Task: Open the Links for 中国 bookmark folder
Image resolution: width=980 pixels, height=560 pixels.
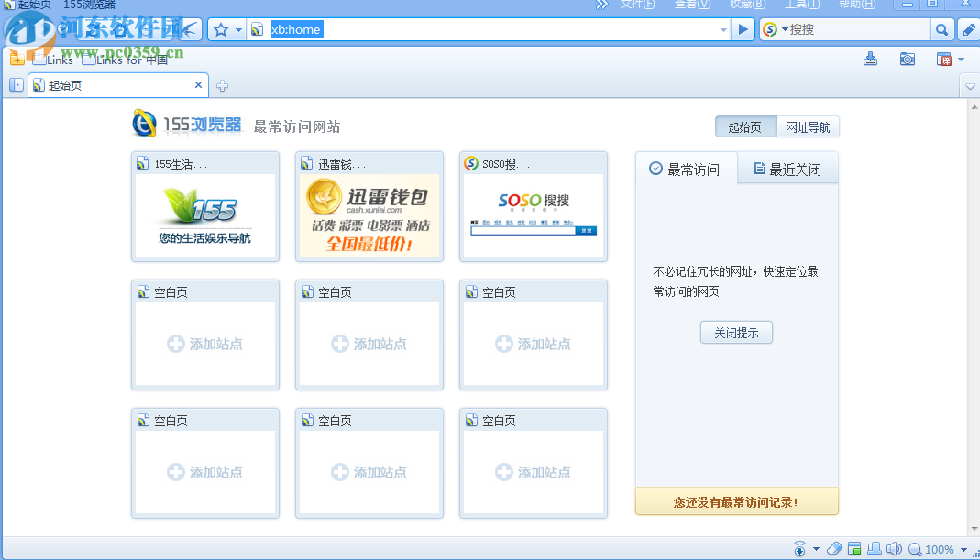Action: (x=125, y=60)
